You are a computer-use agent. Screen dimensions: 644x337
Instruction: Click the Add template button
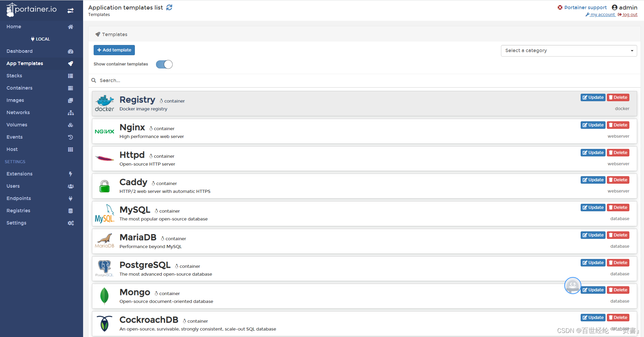click(114, 50)
